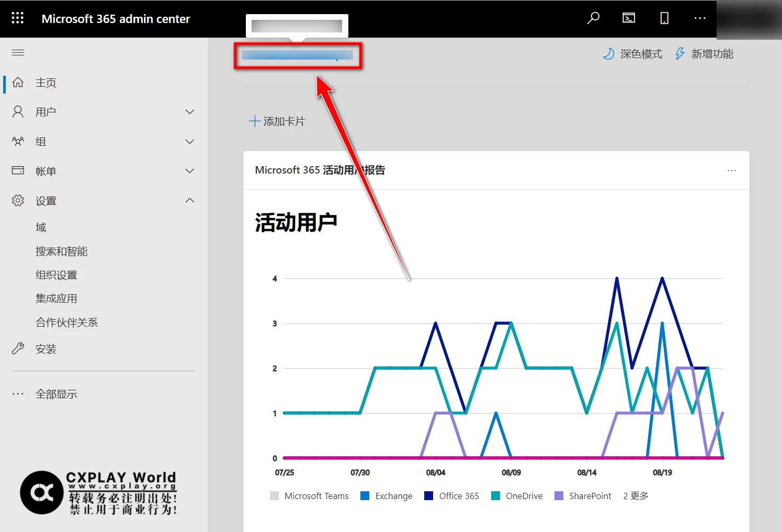Expand the 组 chevron

[x=190, y=142]
